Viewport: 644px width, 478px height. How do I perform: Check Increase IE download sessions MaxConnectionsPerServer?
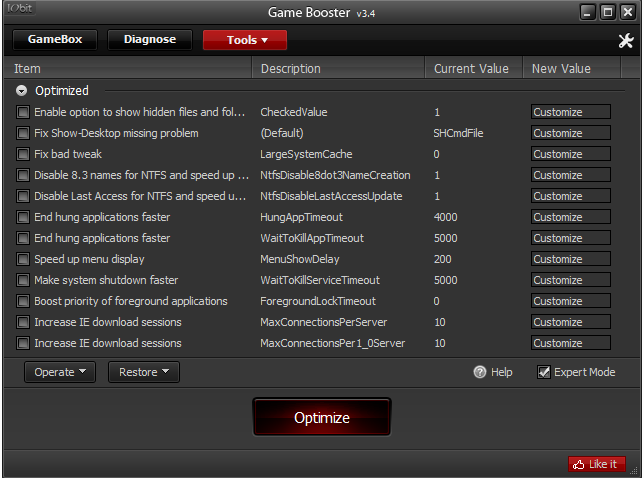[x=23, y=322]
